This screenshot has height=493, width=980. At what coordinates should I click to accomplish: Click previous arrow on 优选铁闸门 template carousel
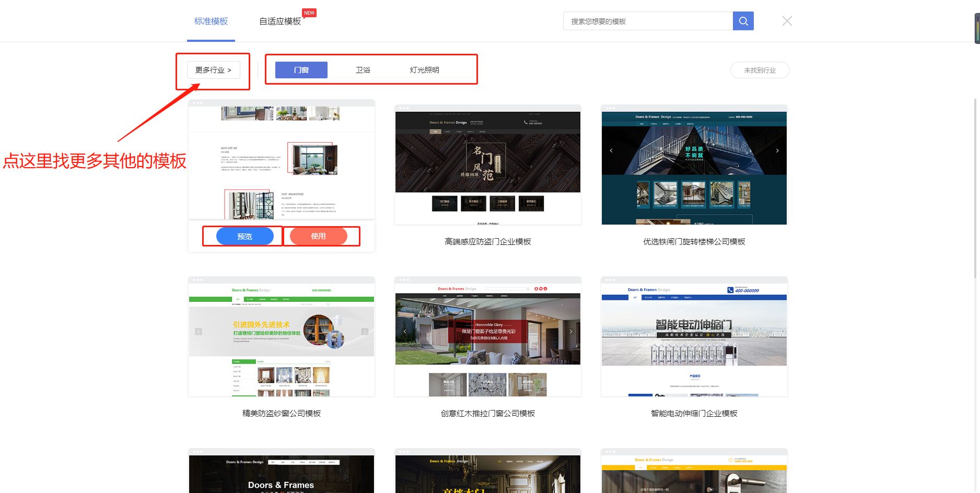(611, 150)
